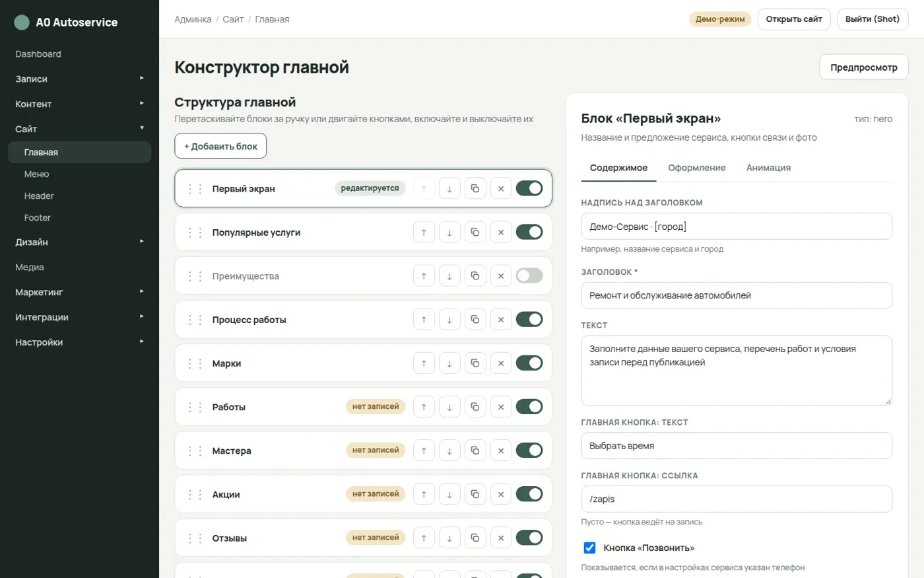Delete the «Марки» block

point(501,363)
